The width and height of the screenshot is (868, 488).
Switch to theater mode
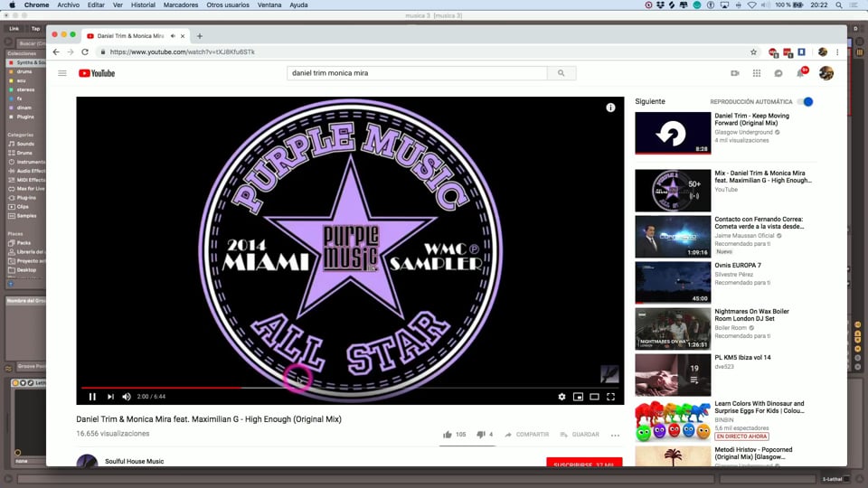tap(595, 397)
